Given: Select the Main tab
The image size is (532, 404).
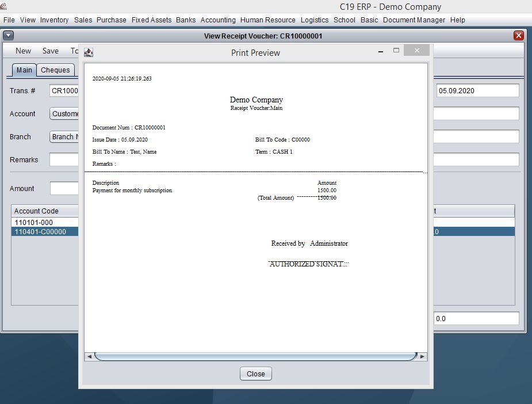Looking at the screenshot, I should coord(24,70).
